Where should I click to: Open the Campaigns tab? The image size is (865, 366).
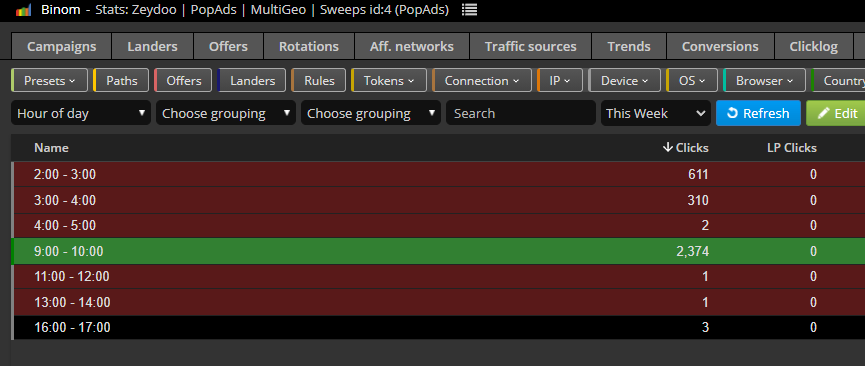tap(61, 46)
